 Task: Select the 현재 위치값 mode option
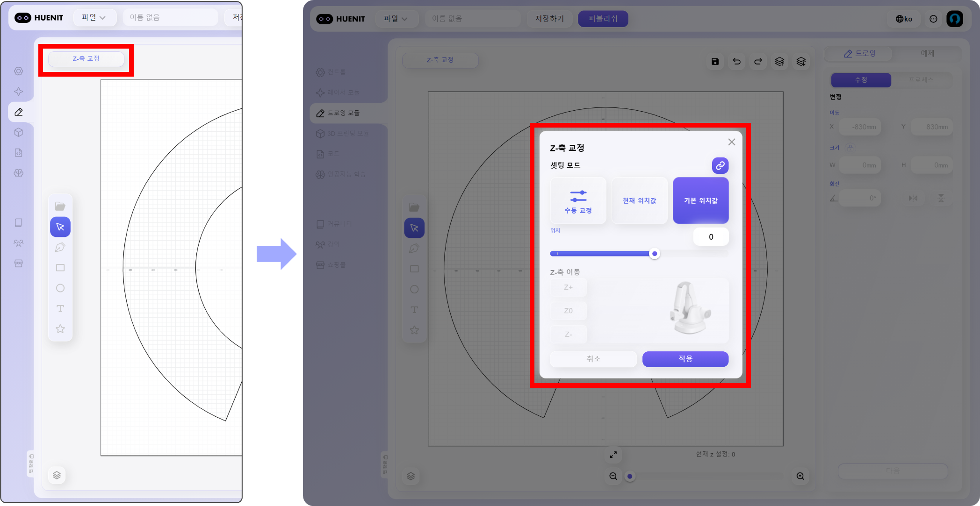639,200
